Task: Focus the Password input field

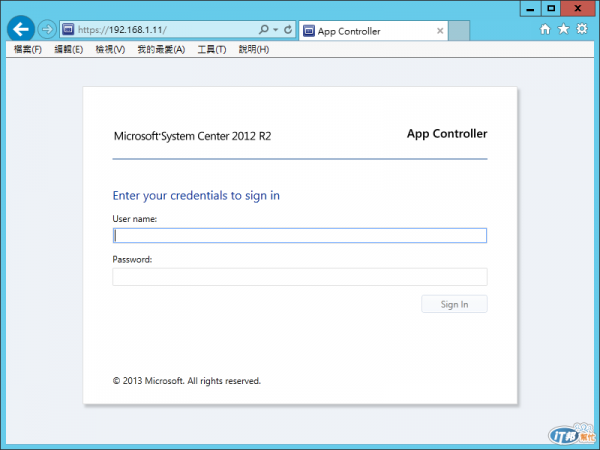Action: point(300,277)
